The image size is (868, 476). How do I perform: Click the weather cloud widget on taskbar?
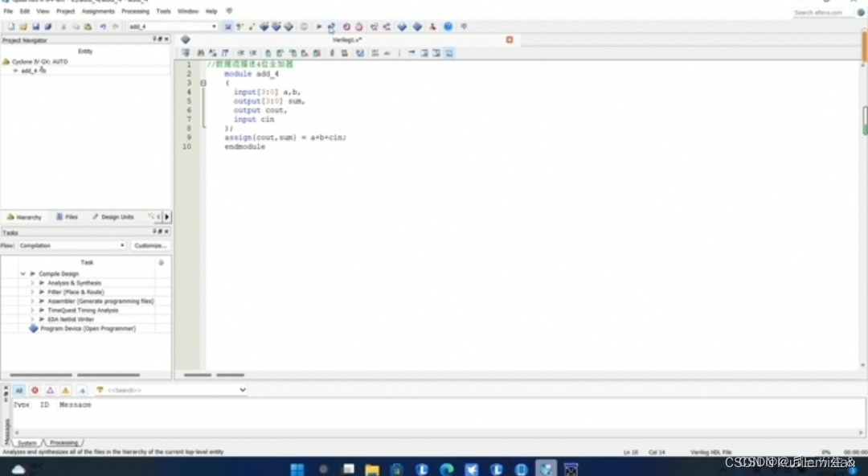tap(18, 470)
